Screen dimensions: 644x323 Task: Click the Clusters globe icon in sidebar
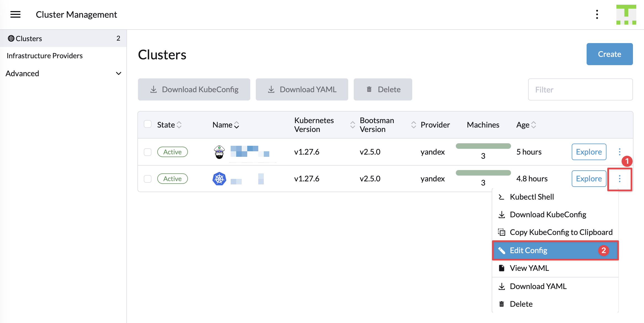[x=11, y=38]
